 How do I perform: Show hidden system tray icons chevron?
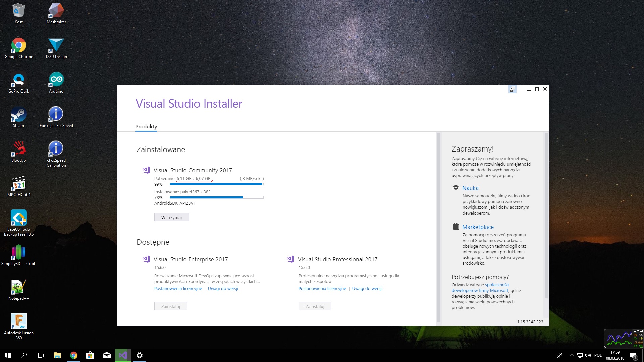(572, 355)
